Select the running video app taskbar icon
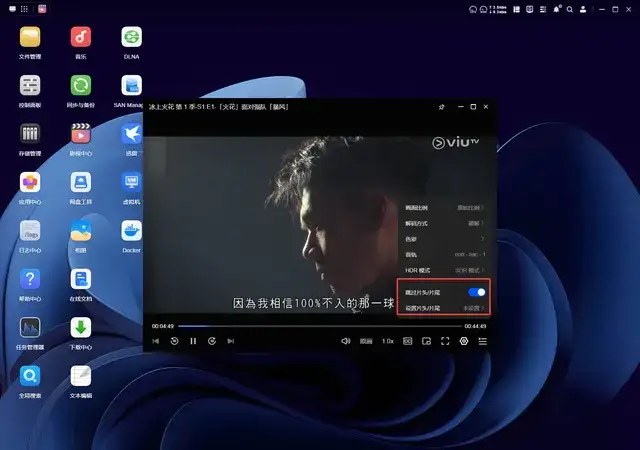The image size is (640, 450). pyautogui.click(x=42, y=9)
